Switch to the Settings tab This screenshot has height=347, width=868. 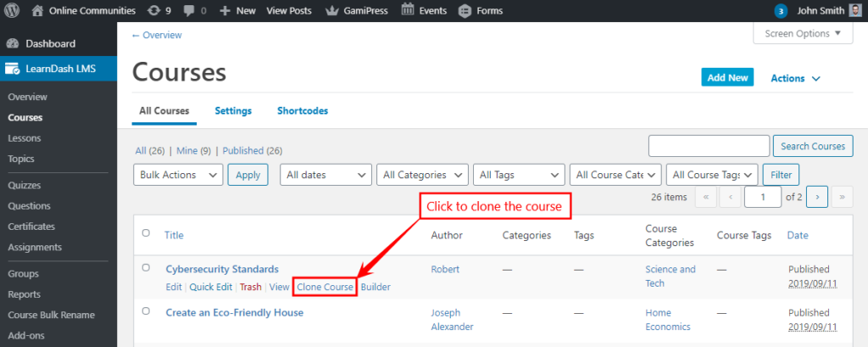233,110
